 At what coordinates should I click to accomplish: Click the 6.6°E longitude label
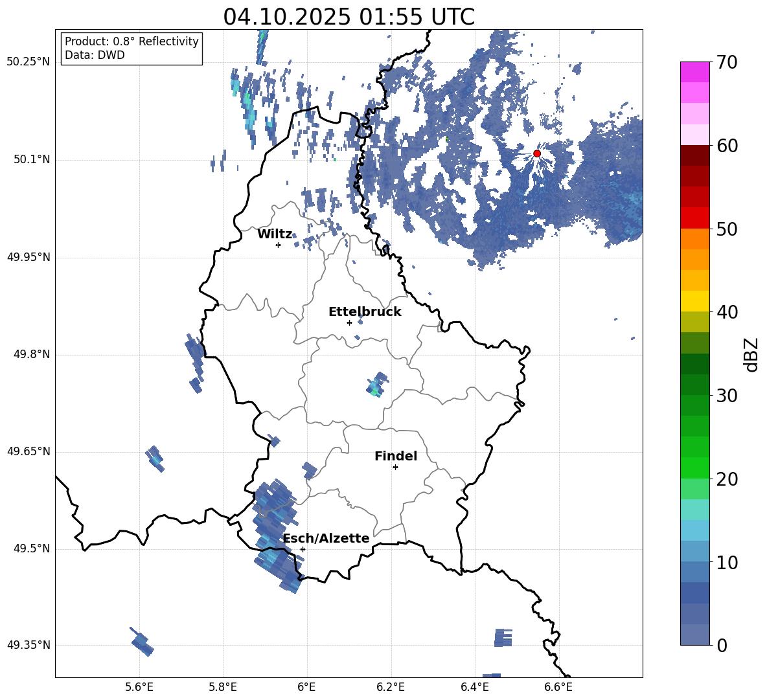tap(558, 687)
